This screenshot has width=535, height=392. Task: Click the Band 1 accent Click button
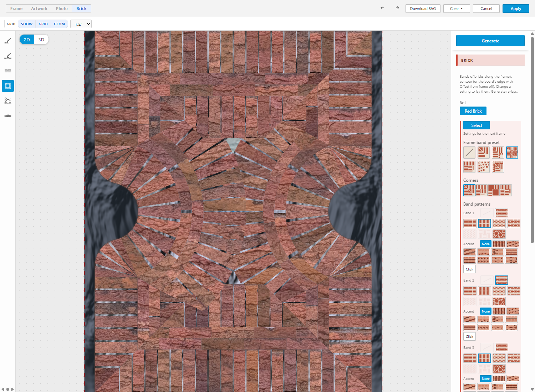[x=469, y=269]
